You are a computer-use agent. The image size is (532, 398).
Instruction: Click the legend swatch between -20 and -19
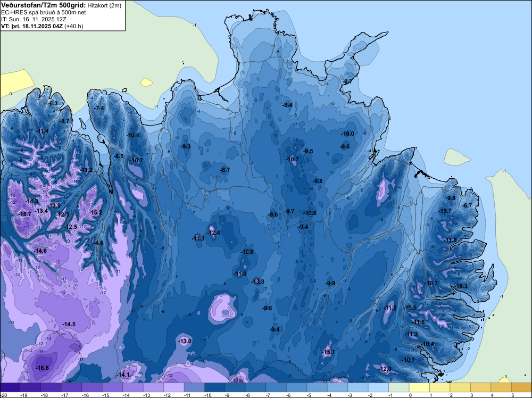[x=10, y=387]
